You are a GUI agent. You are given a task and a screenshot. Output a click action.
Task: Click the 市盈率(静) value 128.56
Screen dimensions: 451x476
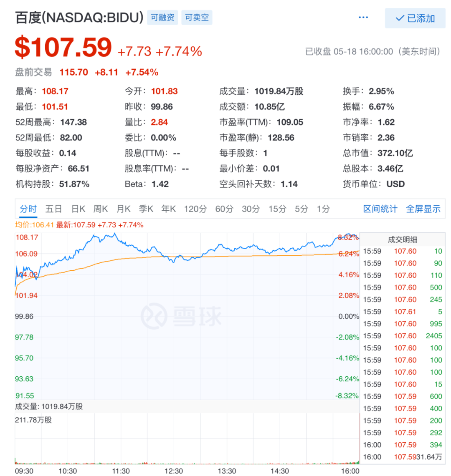pos(281,138)
